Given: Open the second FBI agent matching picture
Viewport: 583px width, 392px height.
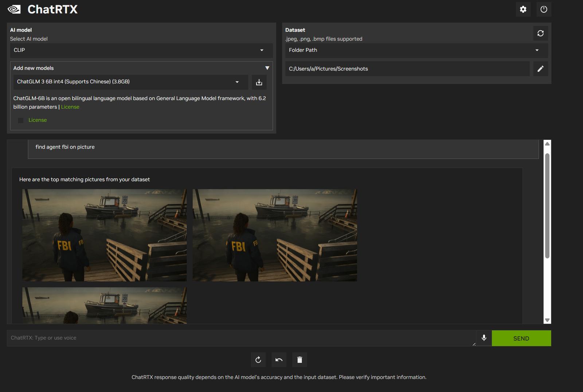Looking at the screenshot, I should 275,235.
